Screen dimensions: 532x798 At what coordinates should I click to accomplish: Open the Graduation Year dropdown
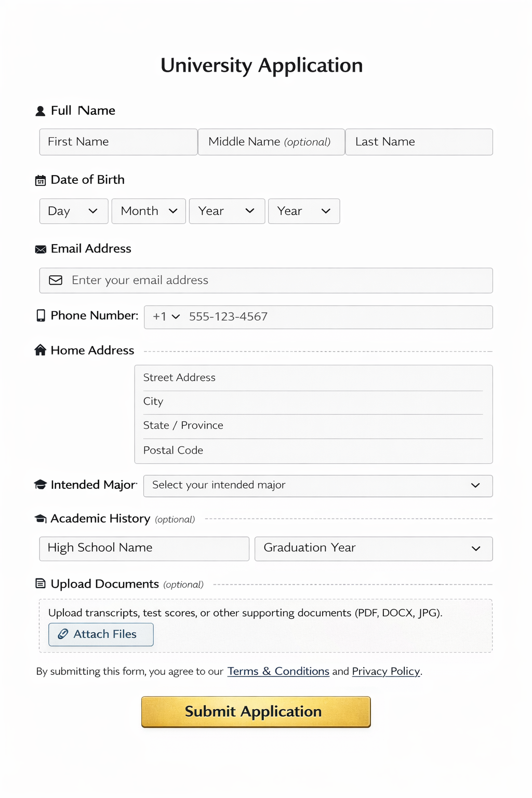pos(373,548)
